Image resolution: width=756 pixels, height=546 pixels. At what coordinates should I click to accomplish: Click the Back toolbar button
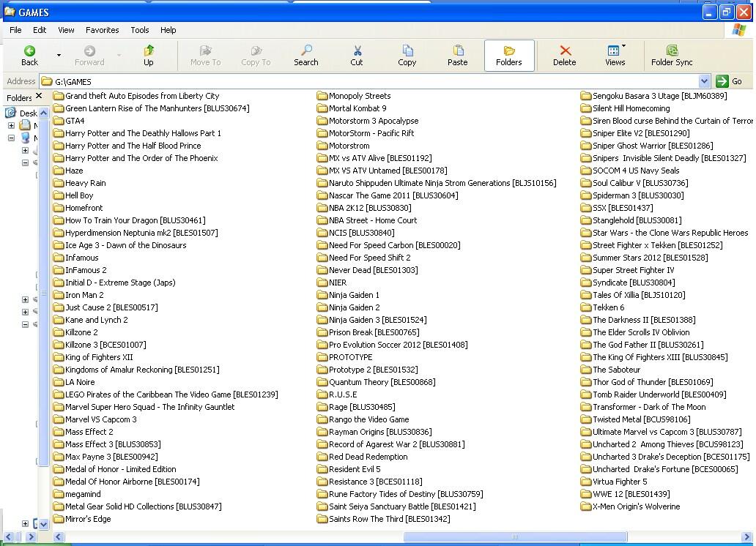click(x=29, y=56)
